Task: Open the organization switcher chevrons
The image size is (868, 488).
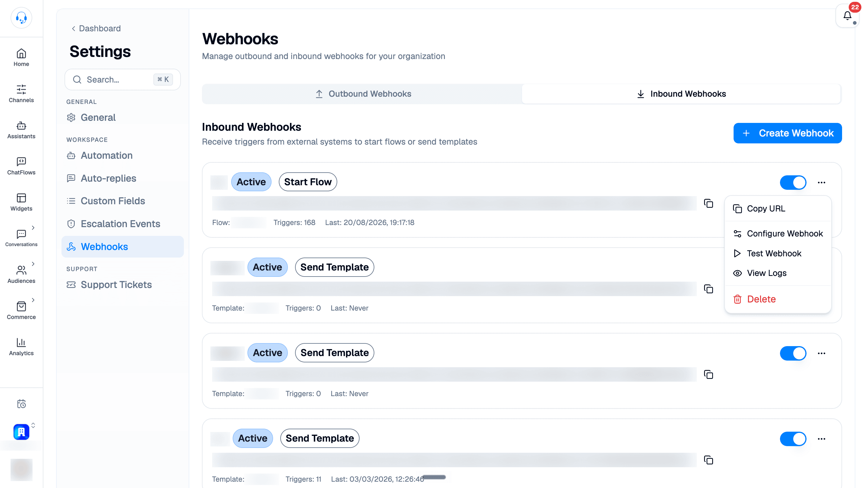Action: pyautogui.click(x=33, y=425)
